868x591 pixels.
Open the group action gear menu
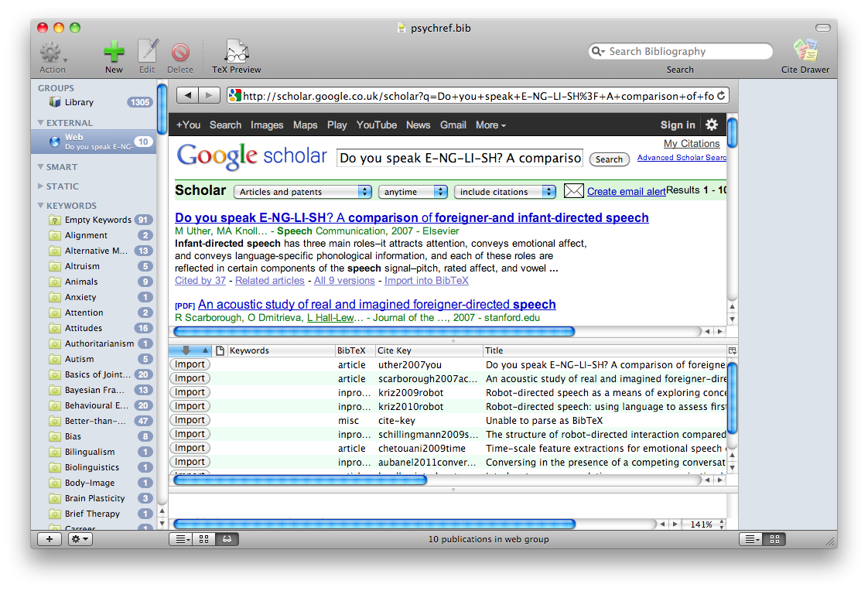(x=80, y=539)
